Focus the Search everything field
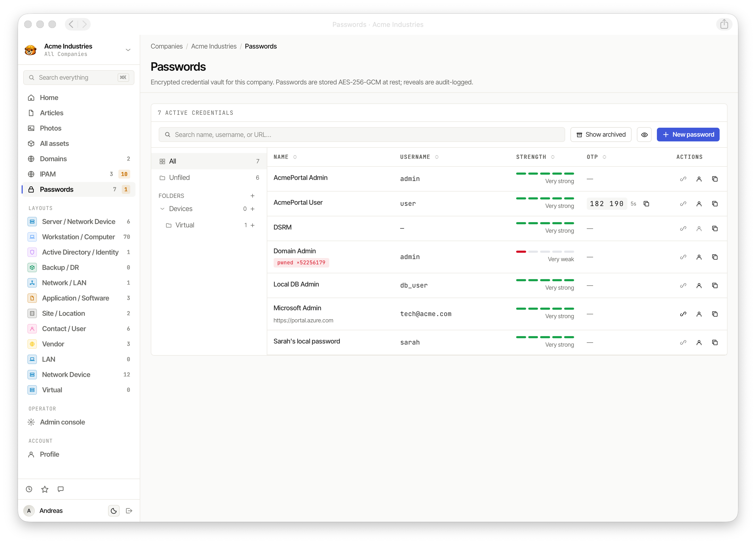The image size is (756, 544). click(x=79, y=77)
